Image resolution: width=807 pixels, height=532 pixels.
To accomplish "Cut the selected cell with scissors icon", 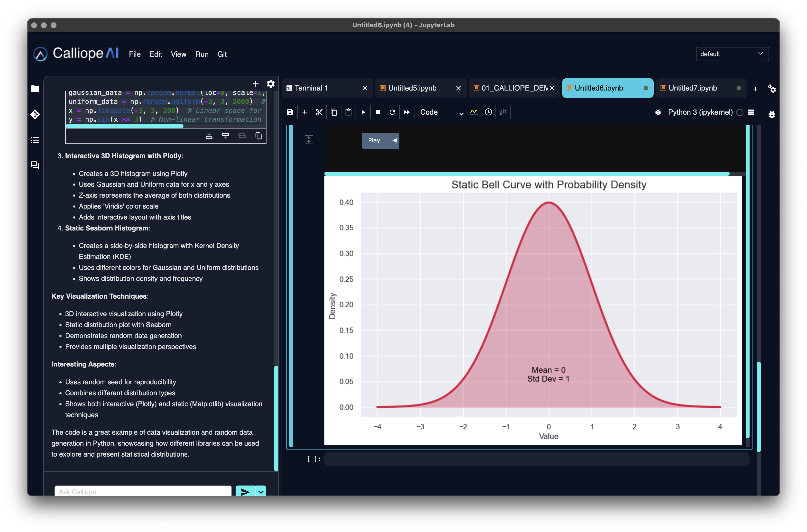I will [319, 112].
